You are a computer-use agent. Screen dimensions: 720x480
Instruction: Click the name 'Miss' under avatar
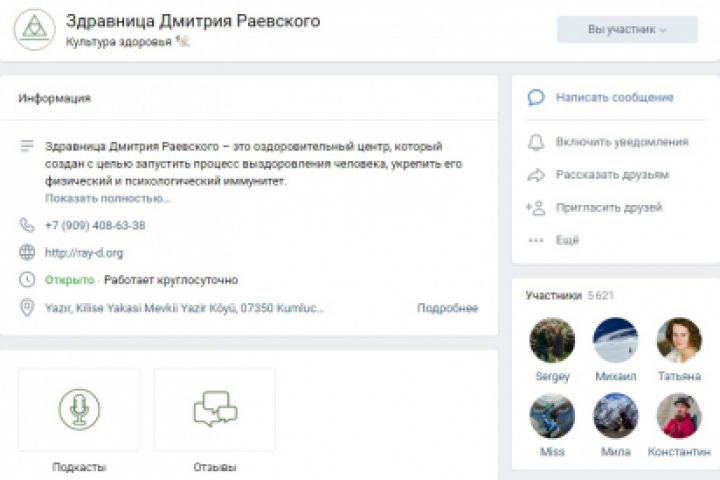(552, 452)
